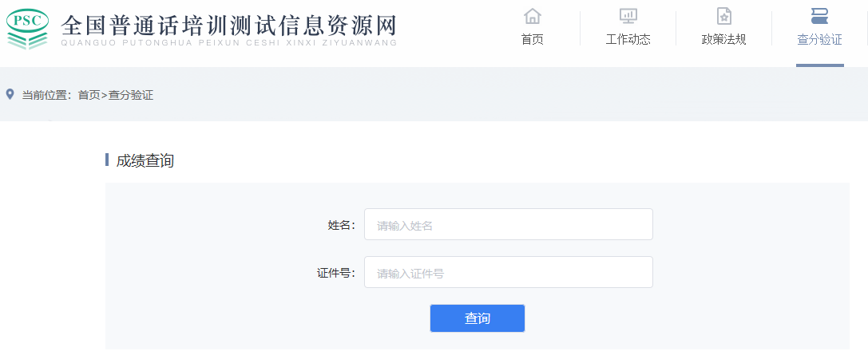Click the green PSC logo

pyautogui.click(x=27, y=30)
